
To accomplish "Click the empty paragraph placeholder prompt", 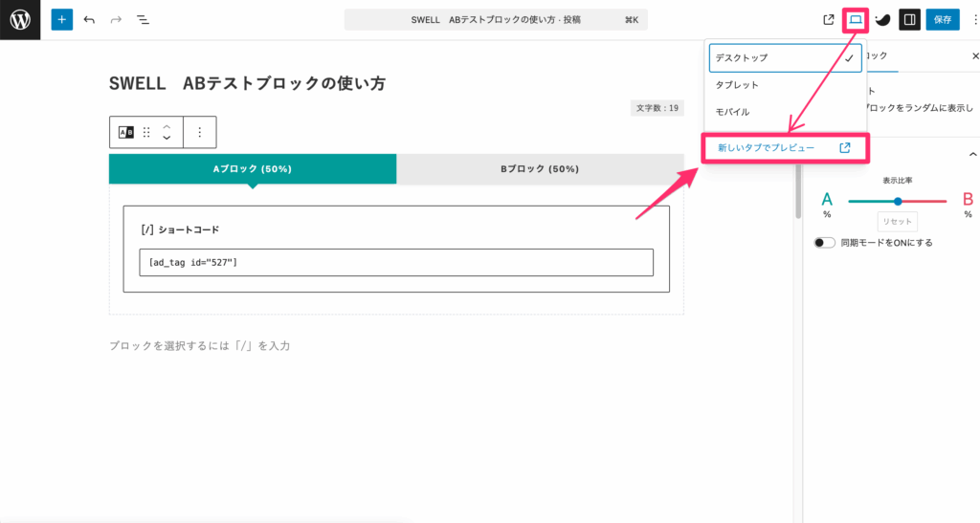I will tap(199, 346).
